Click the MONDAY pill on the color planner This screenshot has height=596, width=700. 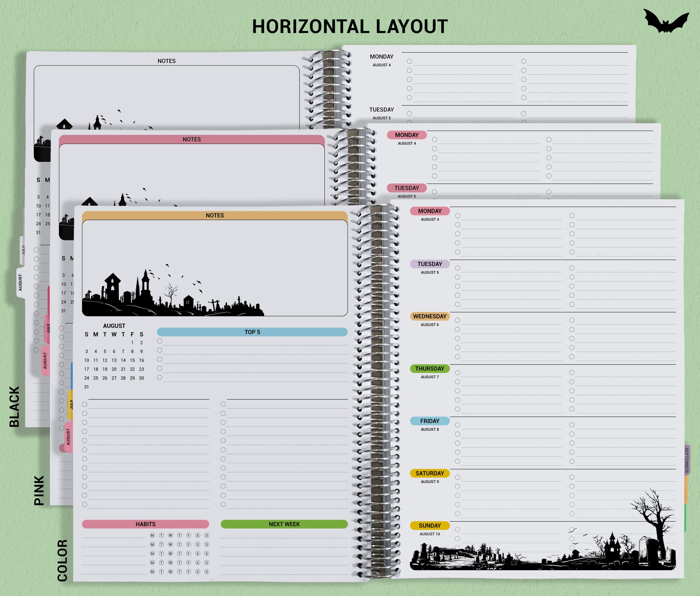point(430,211)
